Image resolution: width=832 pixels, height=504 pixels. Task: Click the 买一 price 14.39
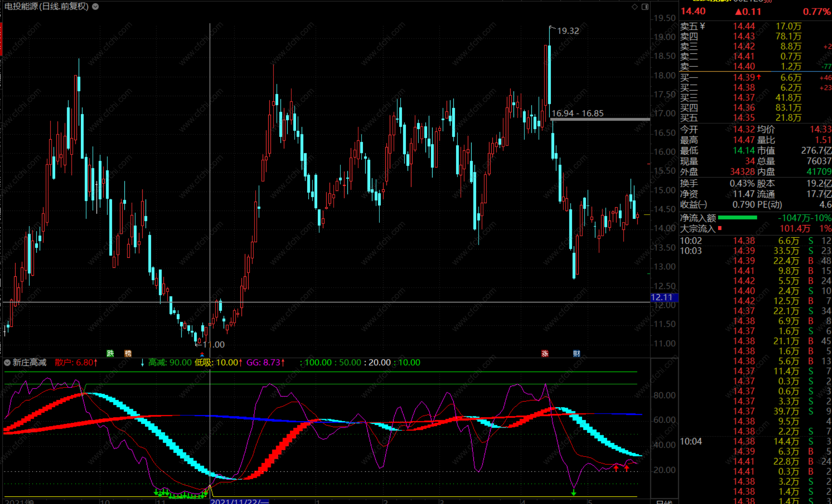coord(744,78)
